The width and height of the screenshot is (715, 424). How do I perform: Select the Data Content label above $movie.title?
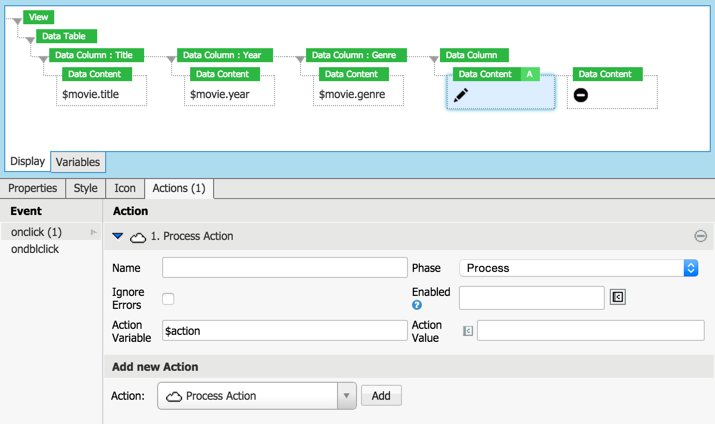[97, 74]
